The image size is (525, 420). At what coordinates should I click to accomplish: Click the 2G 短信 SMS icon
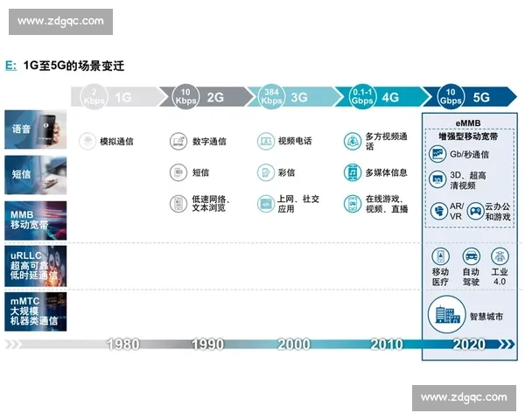tap(178, 172)
